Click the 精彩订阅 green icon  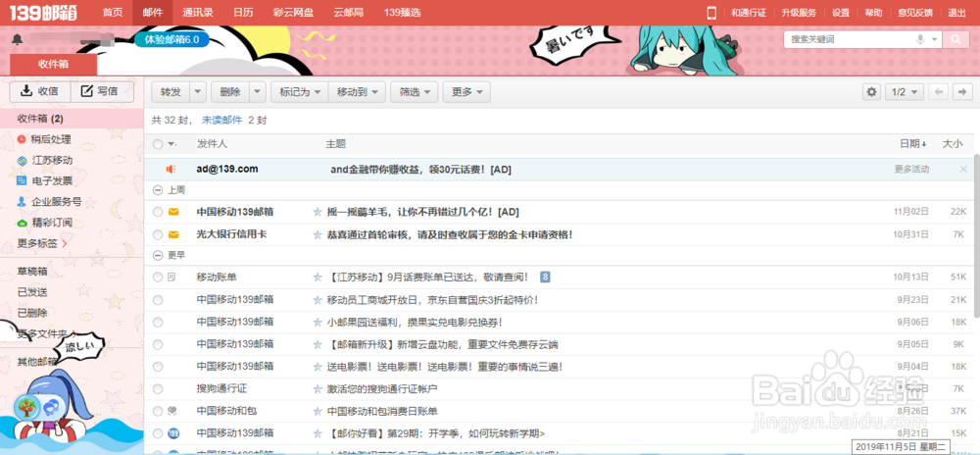(22, 224)
